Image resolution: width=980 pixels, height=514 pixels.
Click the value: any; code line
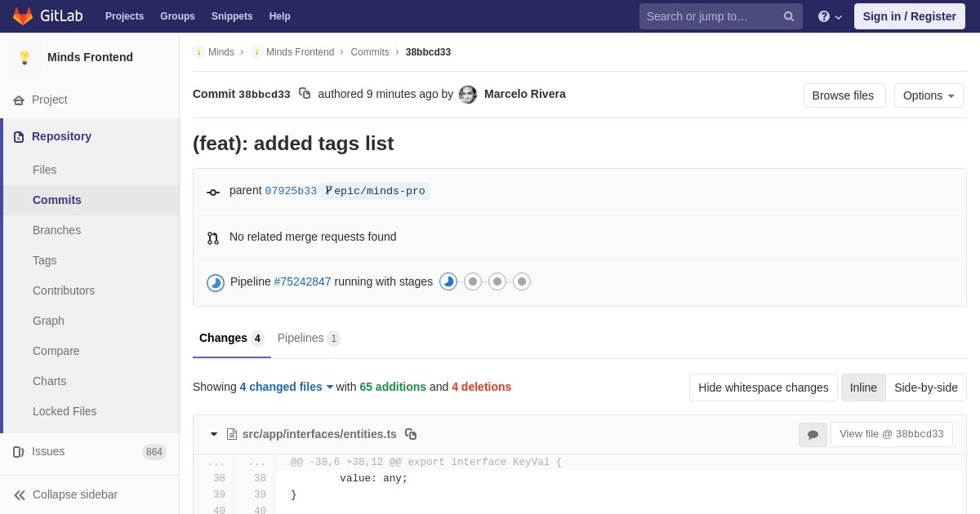coord(374,479)
